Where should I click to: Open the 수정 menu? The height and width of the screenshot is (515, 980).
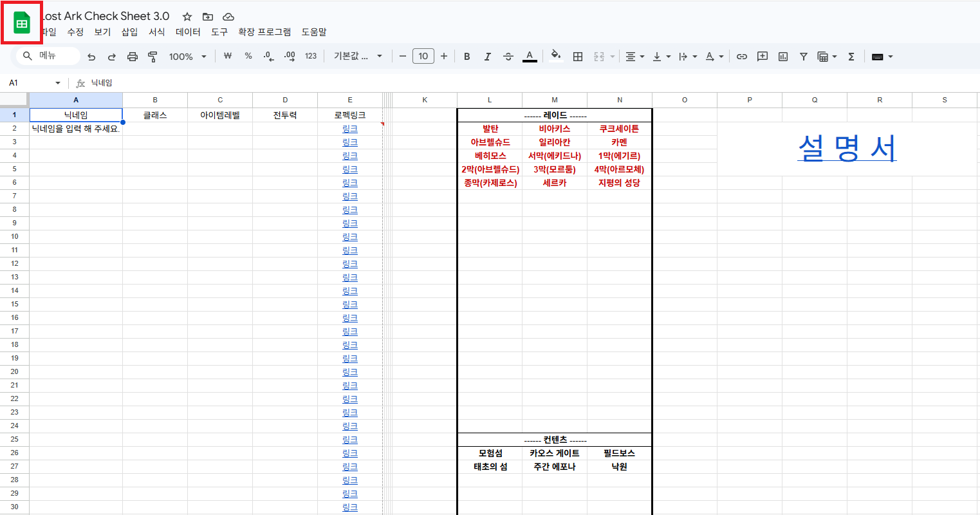point(75,32)
